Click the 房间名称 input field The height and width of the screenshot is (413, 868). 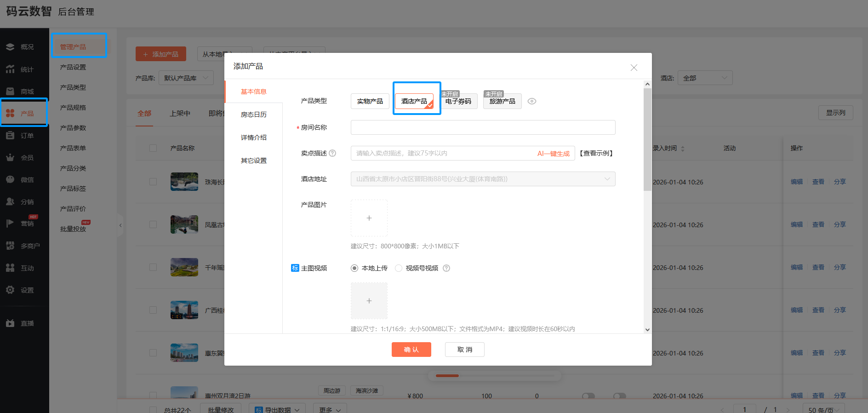[x=483, y=127]
